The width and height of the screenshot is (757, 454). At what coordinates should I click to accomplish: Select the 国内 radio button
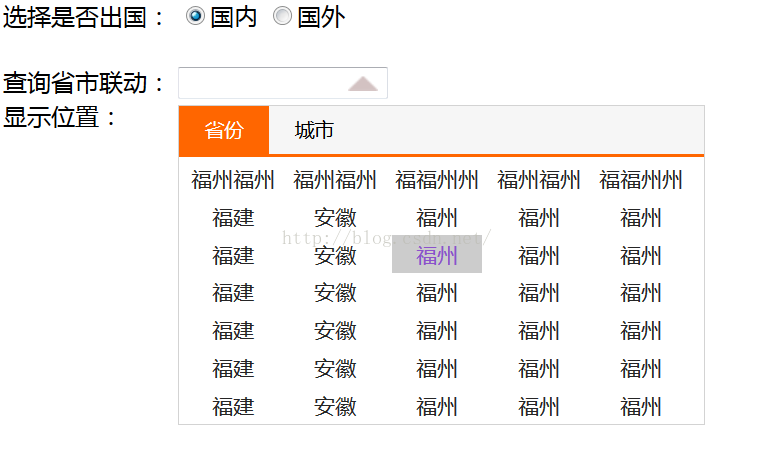[x=195, y=16]
